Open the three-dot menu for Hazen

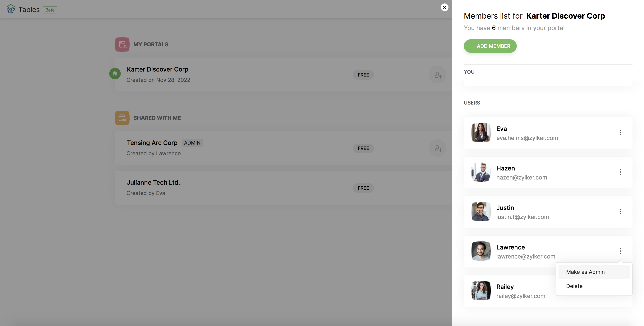pos(620,172)
